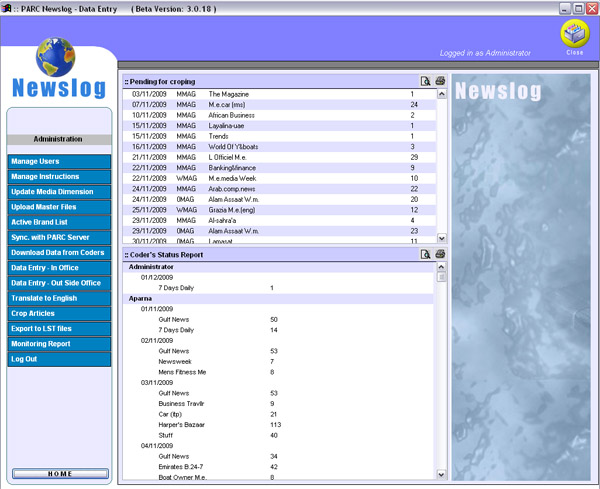
Task: Select the 'Arab.comp.news' row
Action: click(279, 189)
